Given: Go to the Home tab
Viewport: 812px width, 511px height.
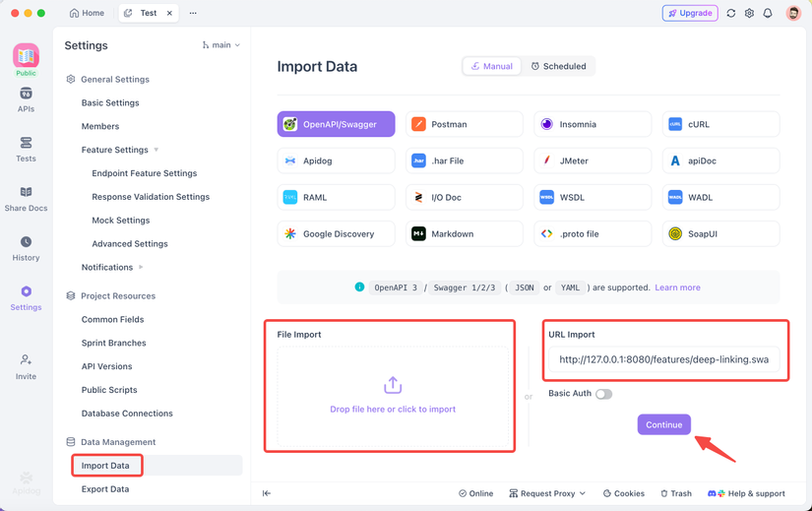Looking at the screenshot, I should point(87,13).
